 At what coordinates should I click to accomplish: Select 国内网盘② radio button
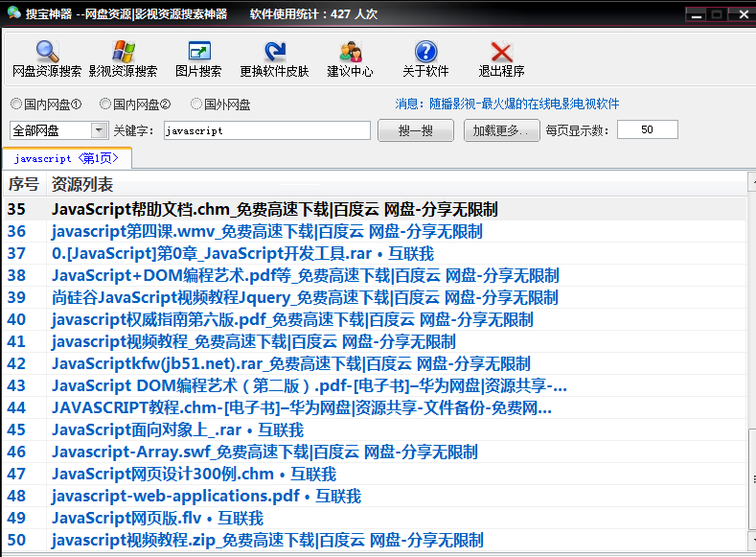(x=105, y=104)
